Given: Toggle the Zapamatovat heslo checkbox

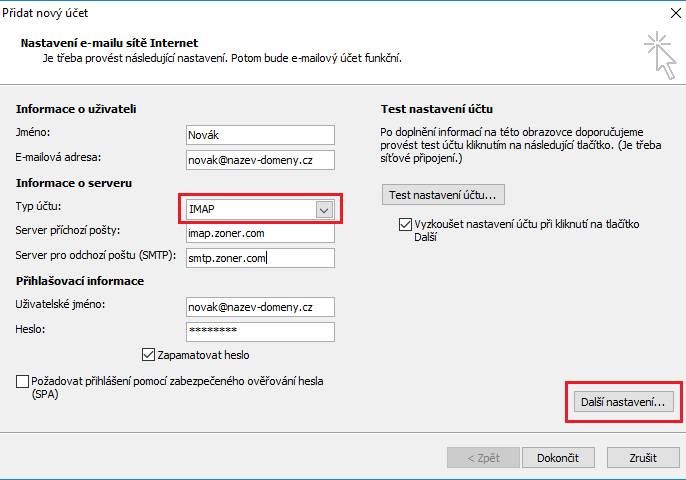Looking at the screenshot, I should (149, 354).
